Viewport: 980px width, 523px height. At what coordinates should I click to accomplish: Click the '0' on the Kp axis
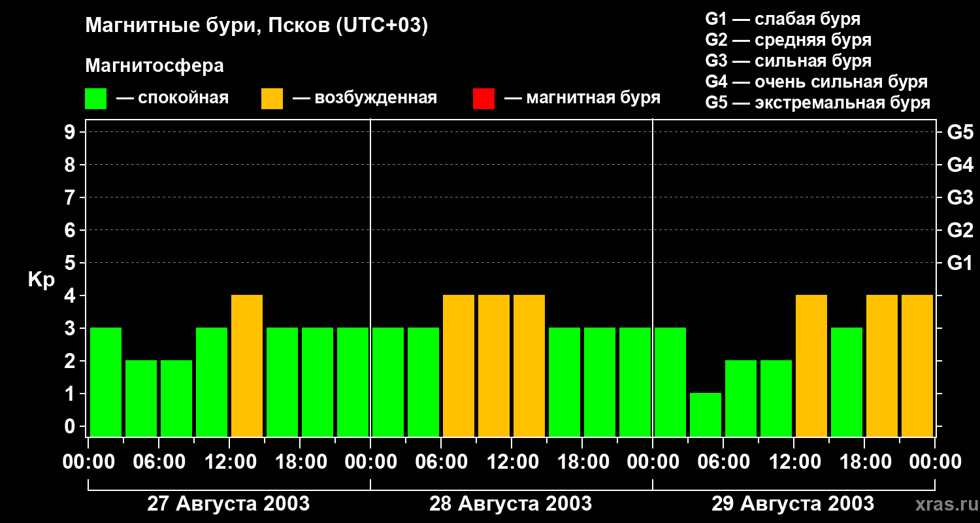coord(71,426)
